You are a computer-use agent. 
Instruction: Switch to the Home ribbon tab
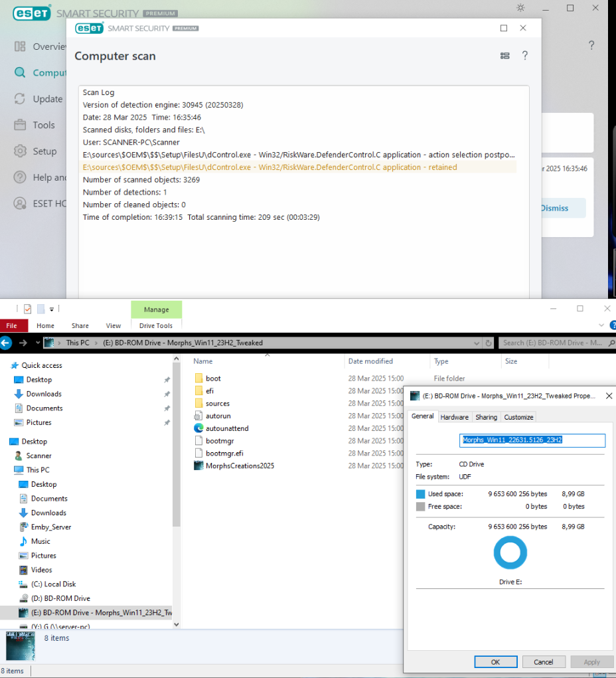pyautogui.click(x=45, y=325)
